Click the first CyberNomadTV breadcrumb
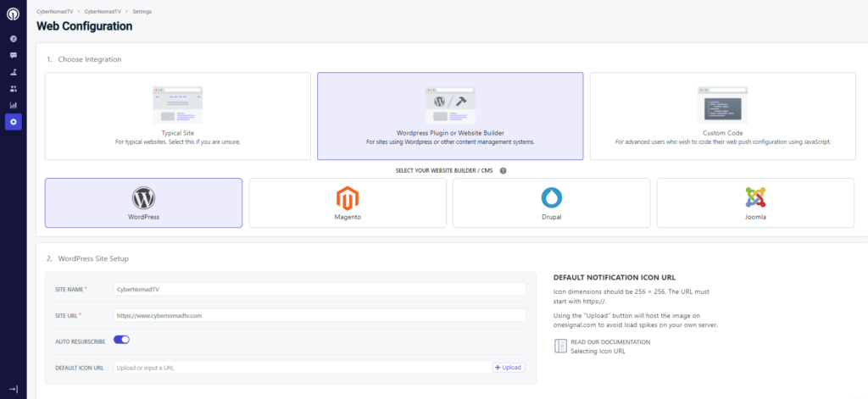 pos(55,11)
